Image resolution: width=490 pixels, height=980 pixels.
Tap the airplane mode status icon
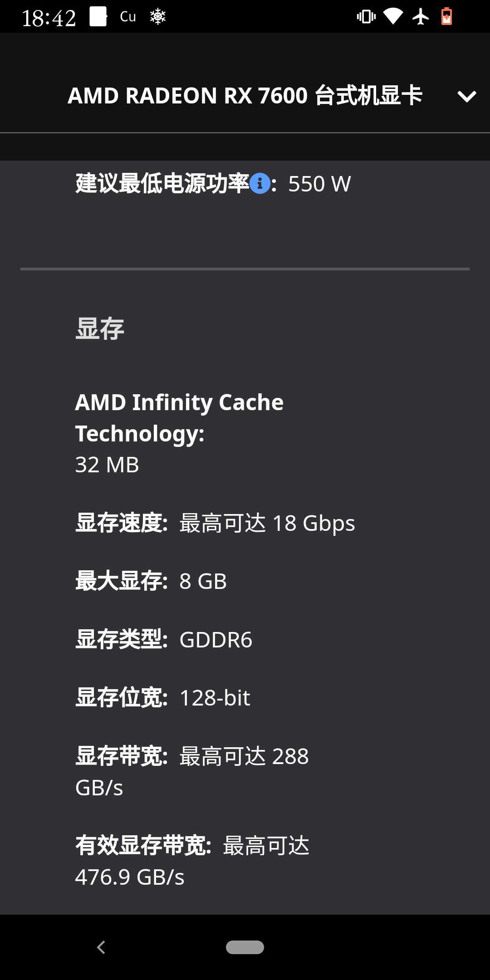click(421, 17)
